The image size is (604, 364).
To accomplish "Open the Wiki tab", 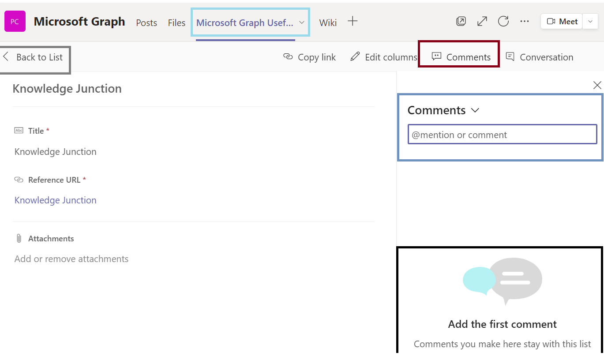I will tap(328, 23).
